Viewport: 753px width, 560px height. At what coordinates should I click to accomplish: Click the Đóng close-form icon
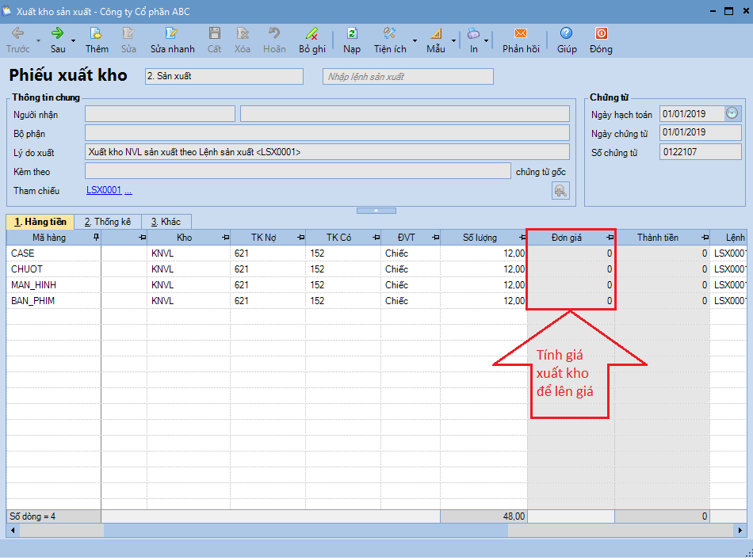point(601,33)
